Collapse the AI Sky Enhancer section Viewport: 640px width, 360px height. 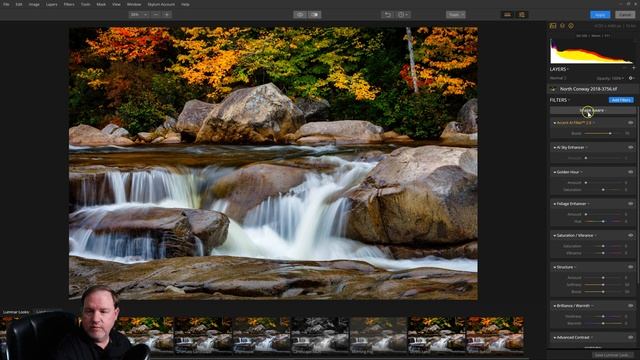tap(555, 147)
